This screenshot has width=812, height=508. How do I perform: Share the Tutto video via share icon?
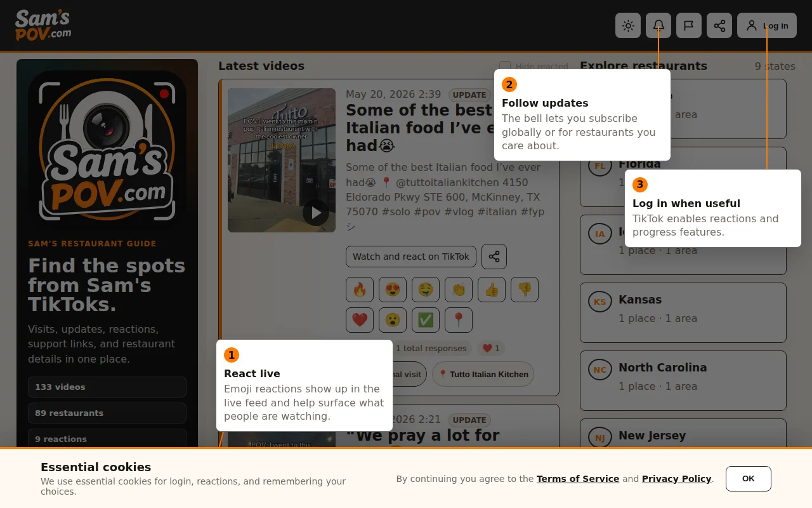[494, 257]
